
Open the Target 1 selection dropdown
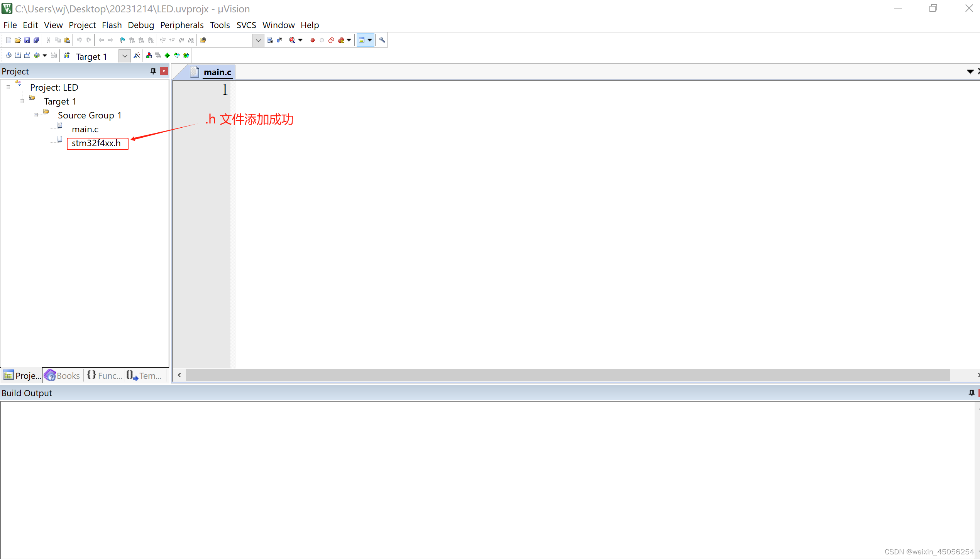[x=125, y=56]
